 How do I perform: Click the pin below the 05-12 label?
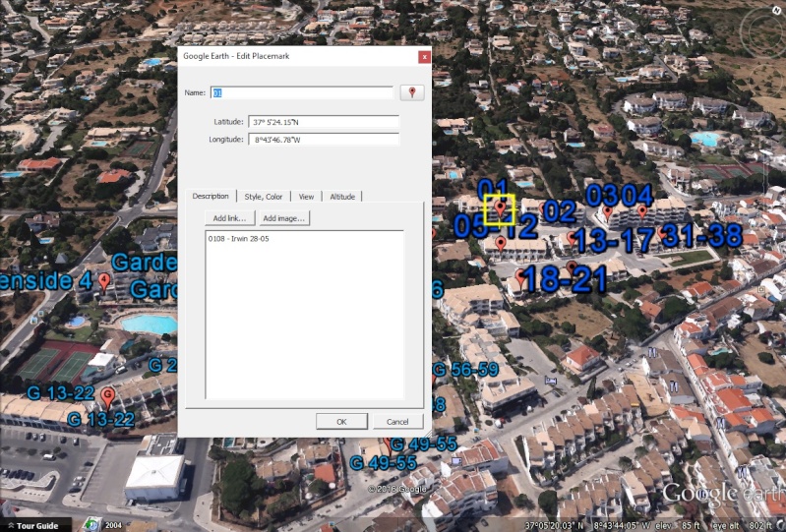501,244
